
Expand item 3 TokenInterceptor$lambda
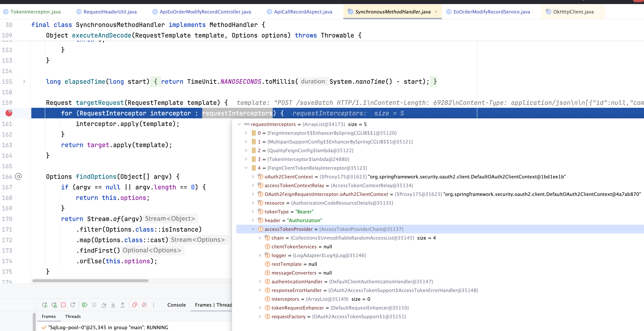point(246,159)
